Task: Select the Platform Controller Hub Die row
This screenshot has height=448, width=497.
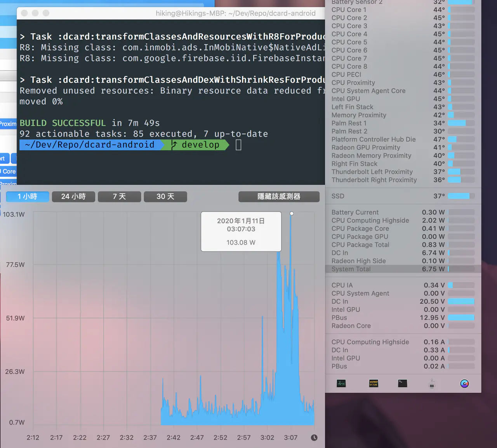Action: click(x=403, y=140)
